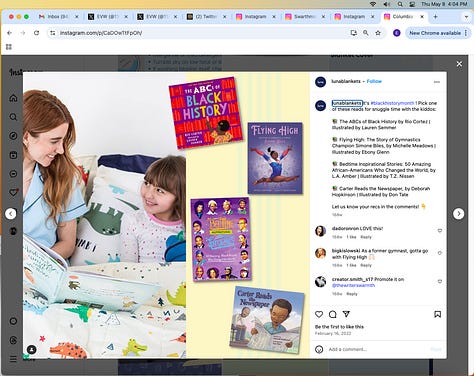Save post with the bookmark icon
Viewport: 474px width, 376px height.
pos(437,314)
